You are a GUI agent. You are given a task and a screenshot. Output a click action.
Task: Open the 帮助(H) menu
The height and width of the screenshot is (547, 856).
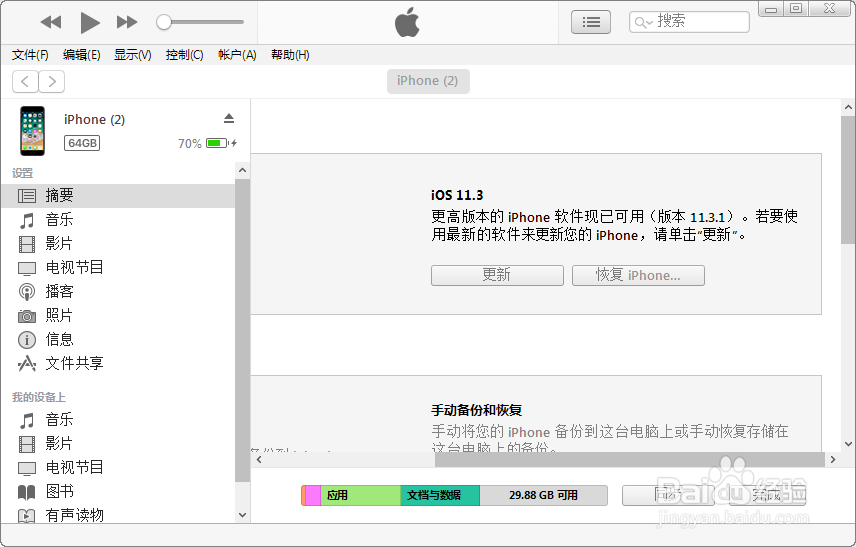(x=290, y=55)
